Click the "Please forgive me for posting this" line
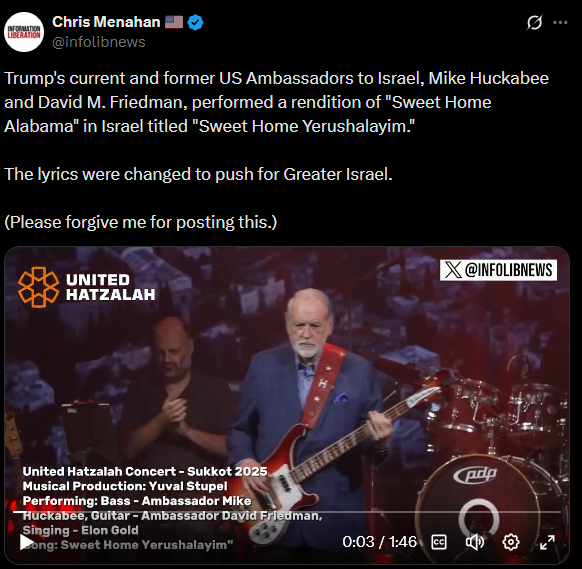This screenshot has height=569, width=582. pyautogui.click(x=141, y=222)
